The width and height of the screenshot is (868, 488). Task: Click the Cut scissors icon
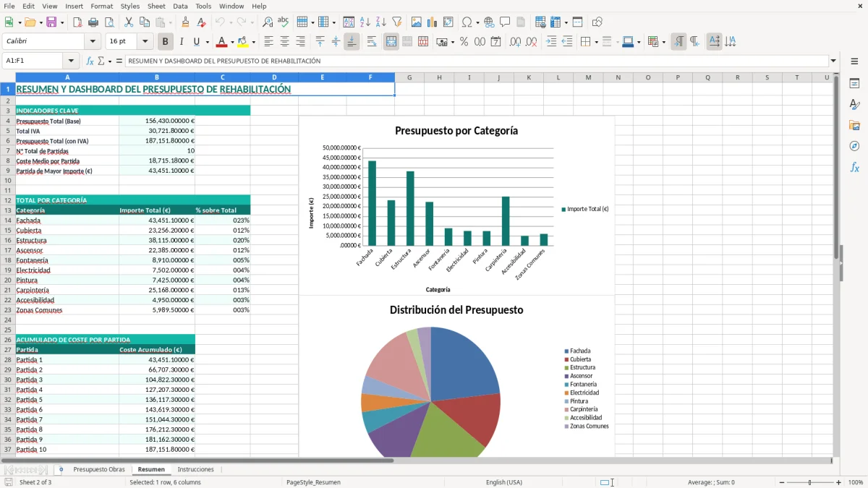click(129, 22)
